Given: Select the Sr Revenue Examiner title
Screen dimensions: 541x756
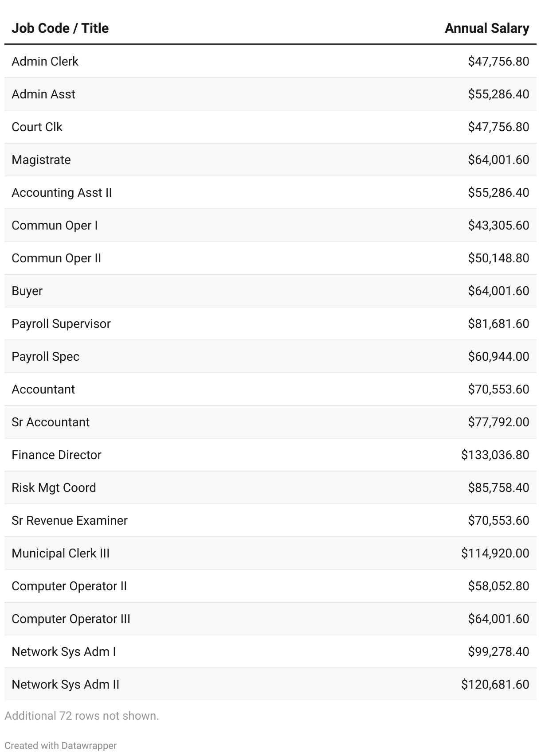Looking at the screenshot, I should (x=70, y=520).
